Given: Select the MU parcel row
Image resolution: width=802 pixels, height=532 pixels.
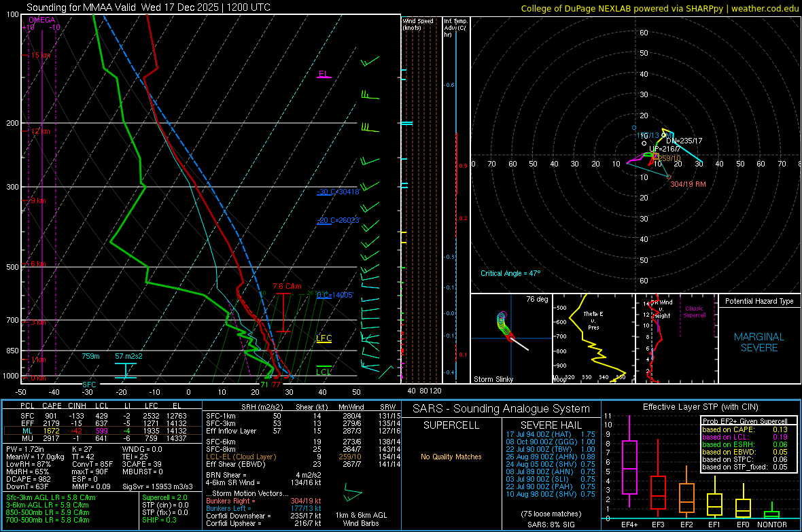Looking at the screenshot, I should point(103,438).
